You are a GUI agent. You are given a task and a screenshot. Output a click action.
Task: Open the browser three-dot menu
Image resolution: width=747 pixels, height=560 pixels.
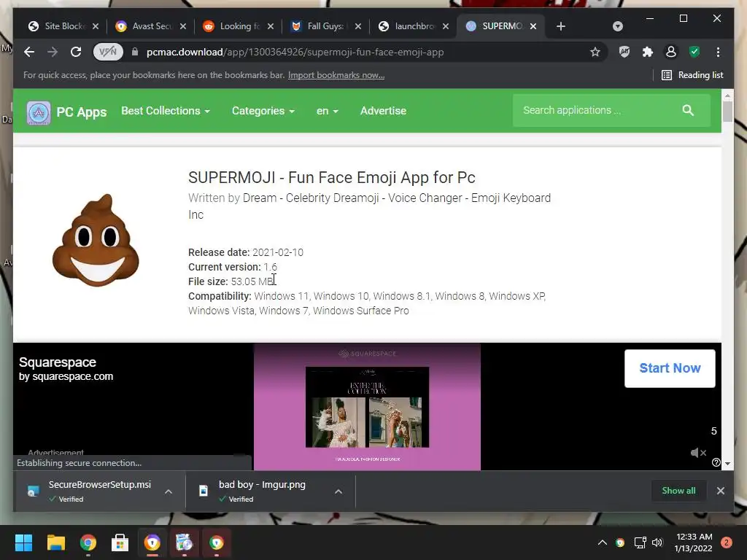(x=718, y=52)
